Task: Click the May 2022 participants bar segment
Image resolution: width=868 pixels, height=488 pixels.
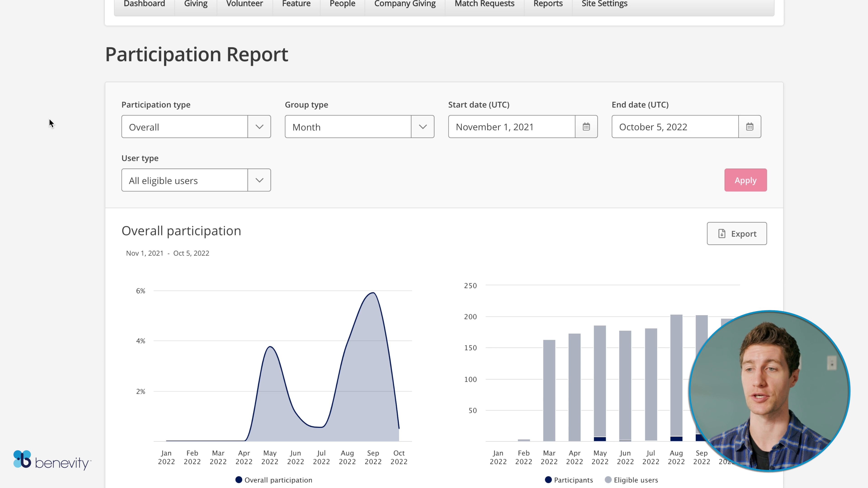Action: click(x=600, y=439)
